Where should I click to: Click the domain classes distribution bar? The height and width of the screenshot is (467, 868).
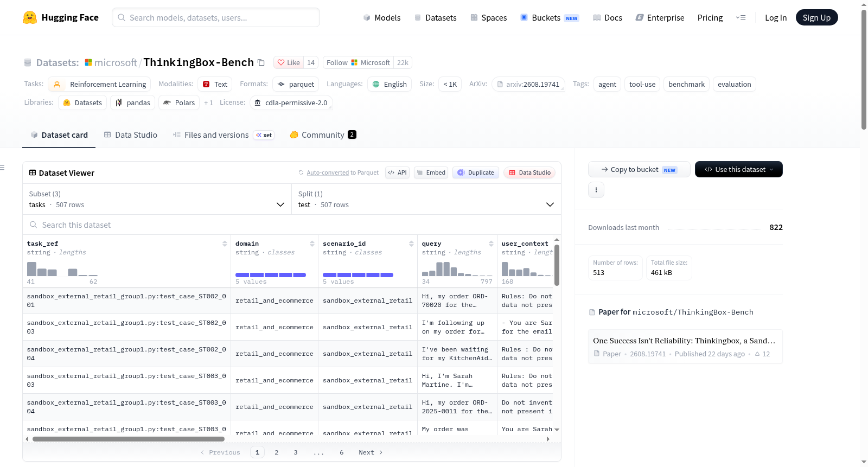point(271,275)
